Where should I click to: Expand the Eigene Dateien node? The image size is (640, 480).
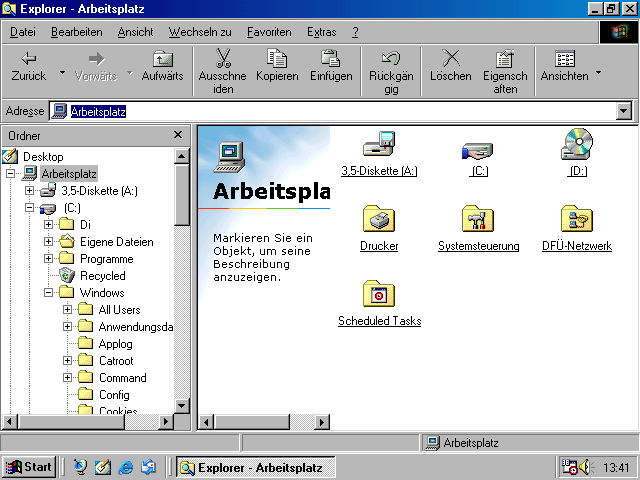point(48,242)
